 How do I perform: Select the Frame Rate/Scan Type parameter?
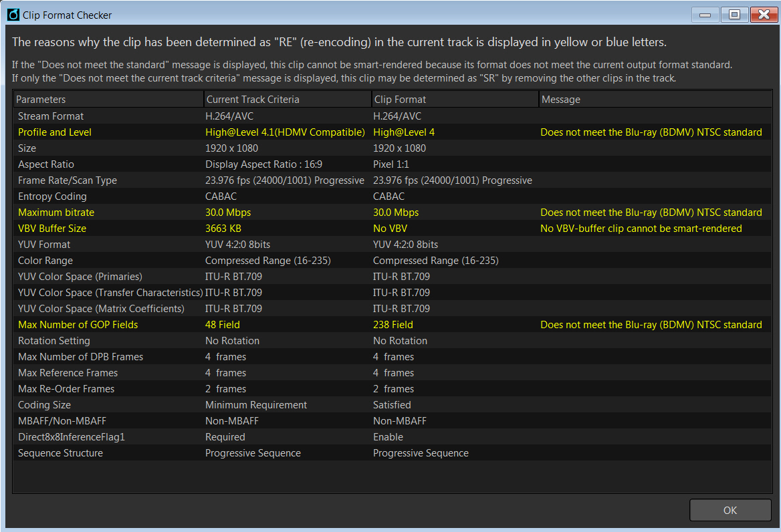click(x=68, y=180)
